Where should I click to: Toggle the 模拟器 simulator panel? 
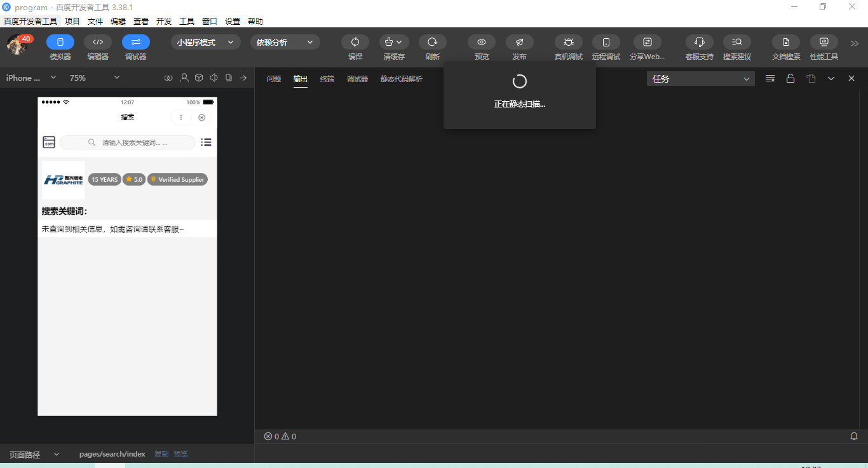pyautogui.click(x=60, y=42)
